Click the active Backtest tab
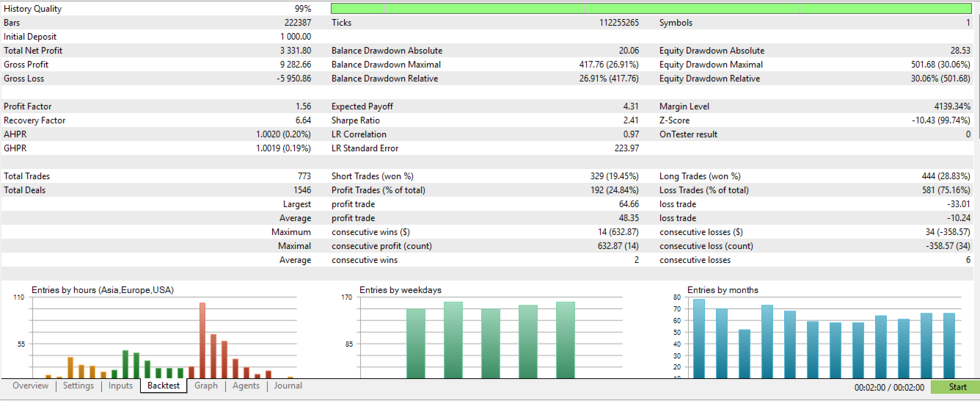Viewport: 980px width, 401px height. 164,386
